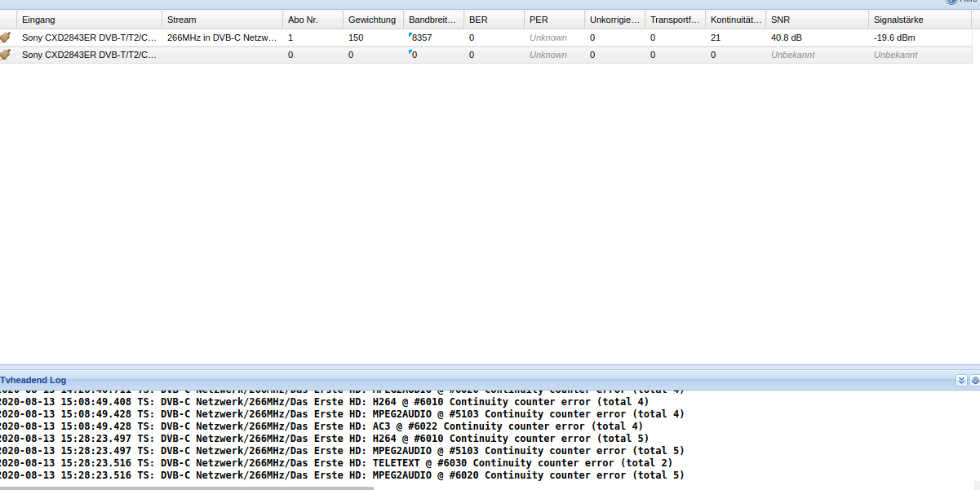
Task: Click the PER column header
Action: 554,20
